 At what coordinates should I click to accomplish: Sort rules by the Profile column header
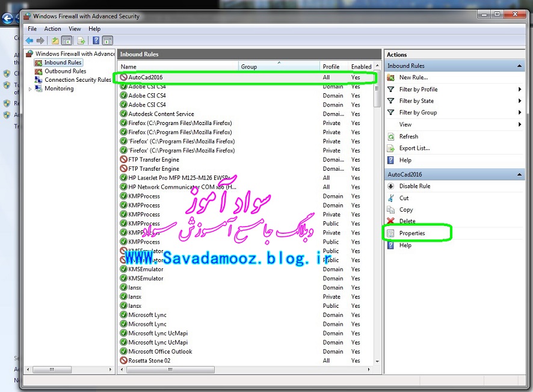coord(334,67)
